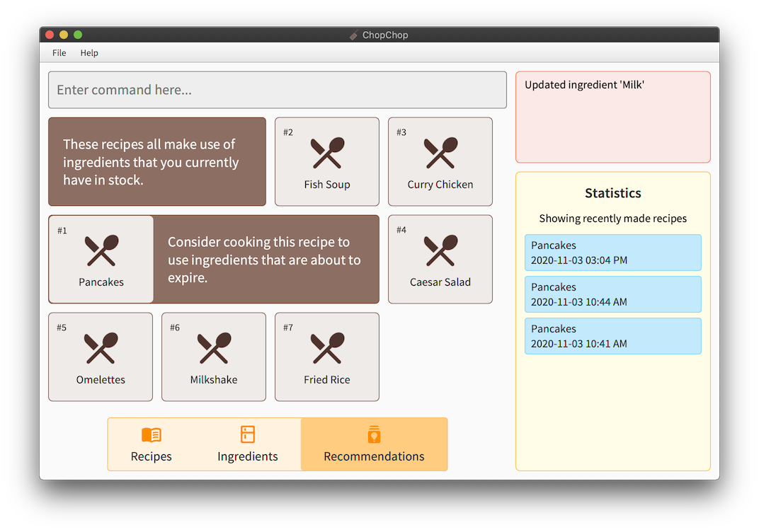The width and height of the screenshot is (759, 532).
Task: Click the Pancakes utensils icon
Action: 101,250
